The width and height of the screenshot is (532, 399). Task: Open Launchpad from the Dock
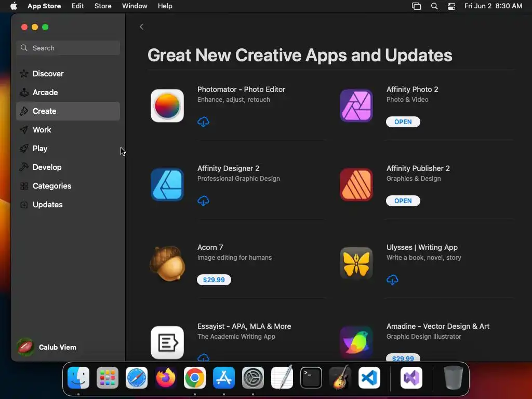coord(108,378)
